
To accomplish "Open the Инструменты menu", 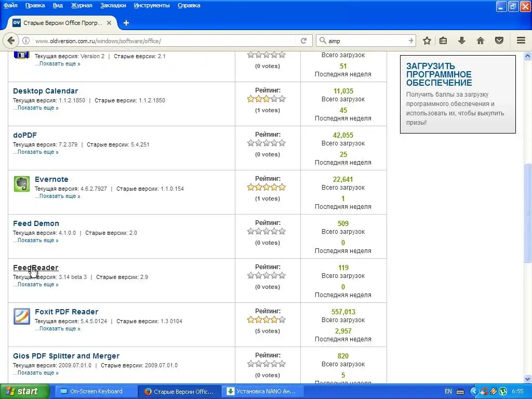I will pyautogui.click(x=152, y=5).
